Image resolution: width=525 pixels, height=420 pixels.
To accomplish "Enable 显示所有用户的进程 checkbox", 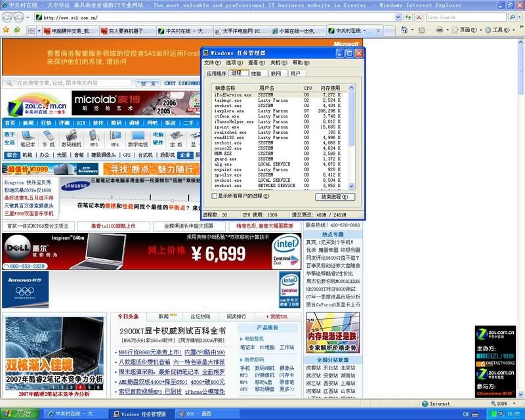I will pos(215,196).
